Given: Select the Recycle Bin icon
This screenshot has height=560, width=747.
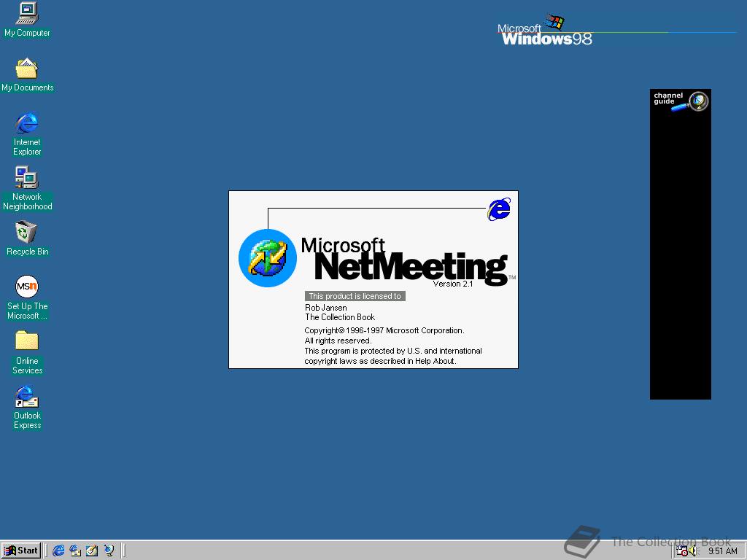Looking at the screenshot, I should point(27,238).
